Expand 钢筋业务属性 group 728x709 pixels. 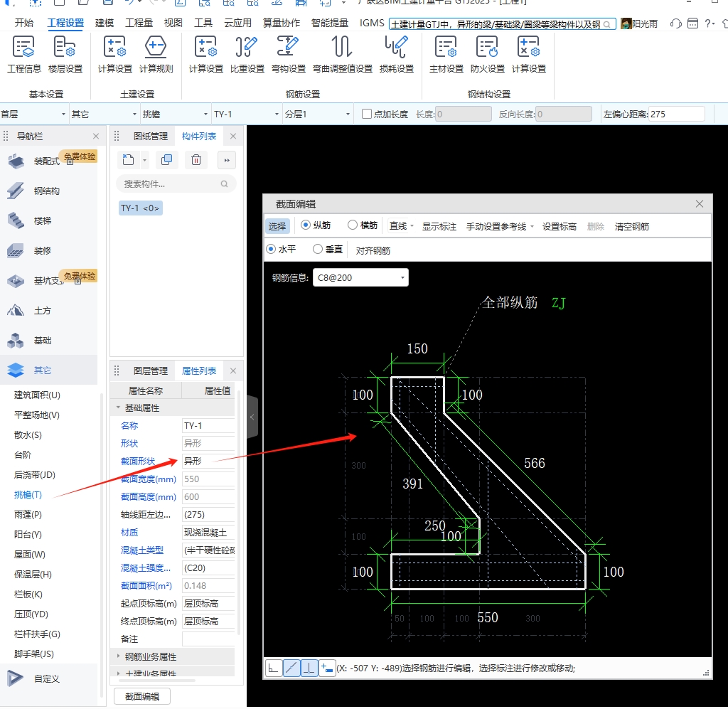(x=118, y=656)
